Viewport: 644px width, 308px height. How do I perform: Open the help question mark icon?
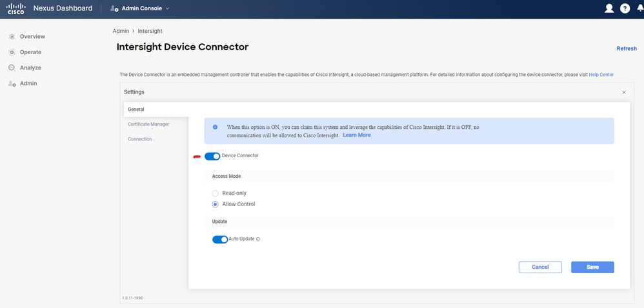click(x=625, y=8)
